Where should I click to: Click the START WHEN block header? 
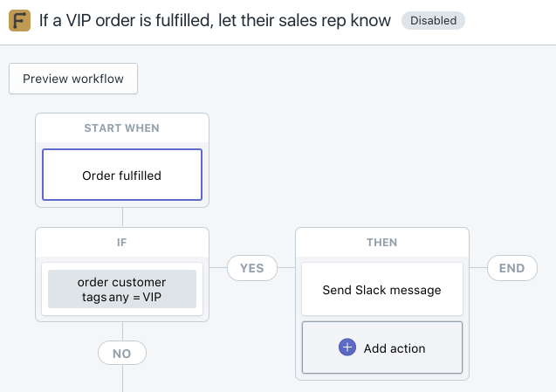point(122,127)
